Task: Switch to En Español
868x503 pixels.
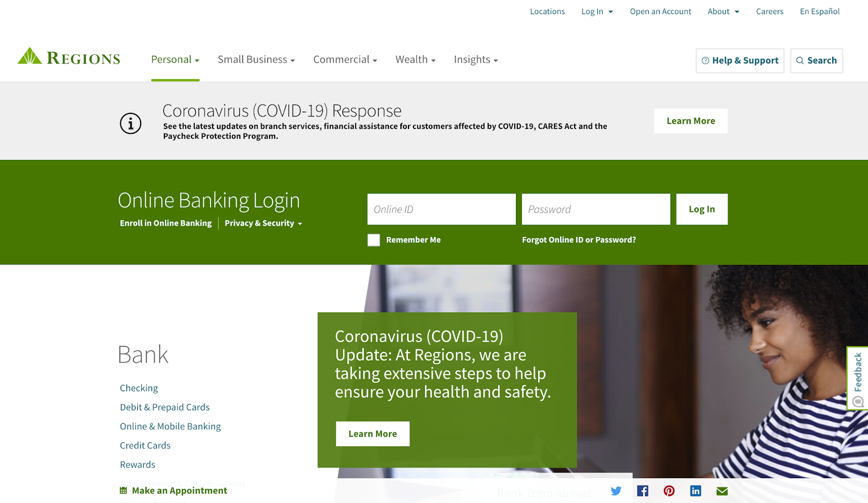Action: tap(820, 11)
